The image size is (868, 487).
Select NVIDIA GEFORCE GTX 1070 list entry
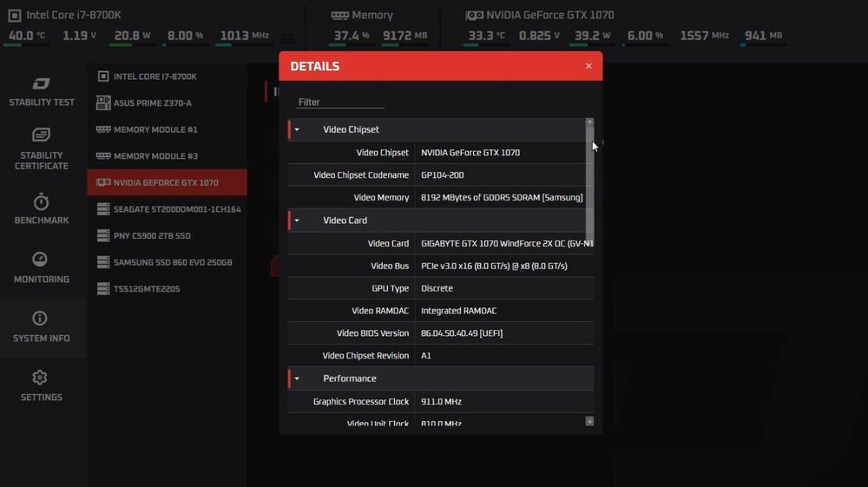point(168,182)
